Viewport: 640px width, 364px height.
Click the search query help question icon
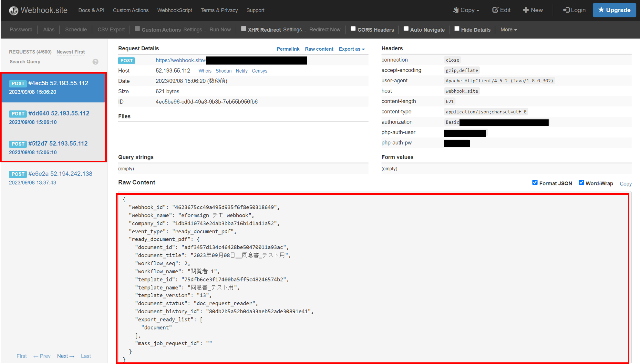(95, 62)
